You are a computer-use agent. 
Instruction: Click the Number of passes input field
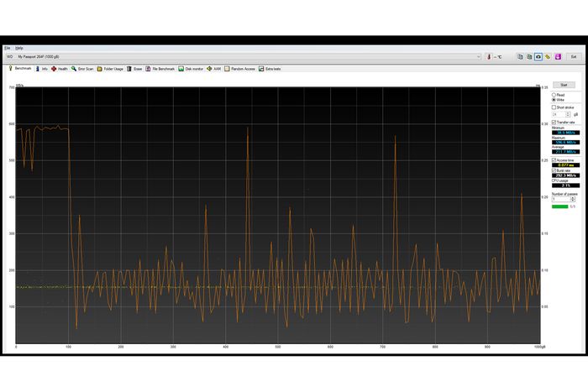[561, 200]
